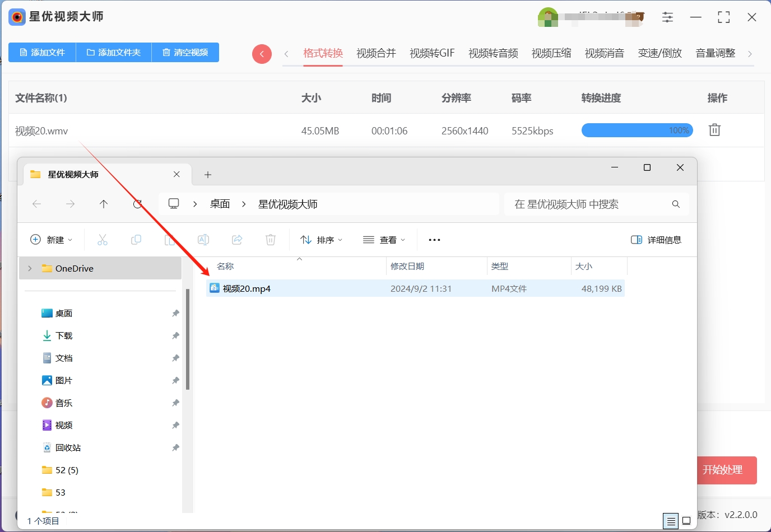Open 音乐 in the navigation pane
This screenshot has height=532, width=771.
[64, 403]
